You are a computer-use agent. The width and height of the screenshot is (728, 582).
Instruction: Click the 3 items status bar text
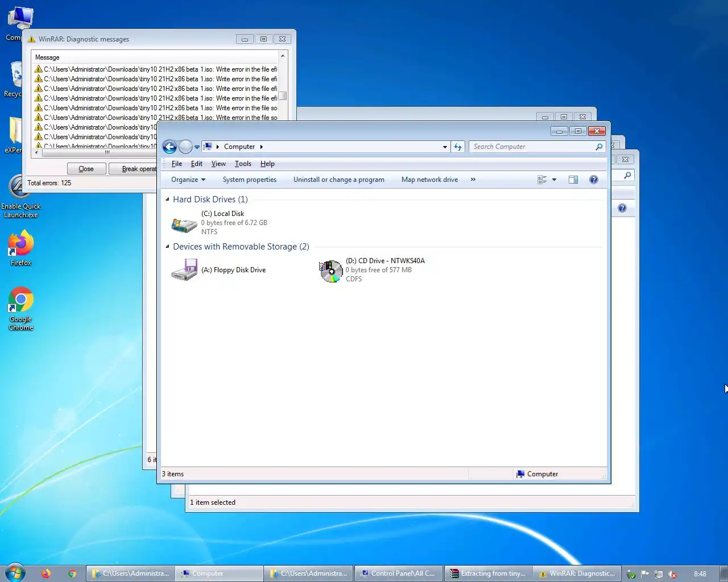coord(173,474)
